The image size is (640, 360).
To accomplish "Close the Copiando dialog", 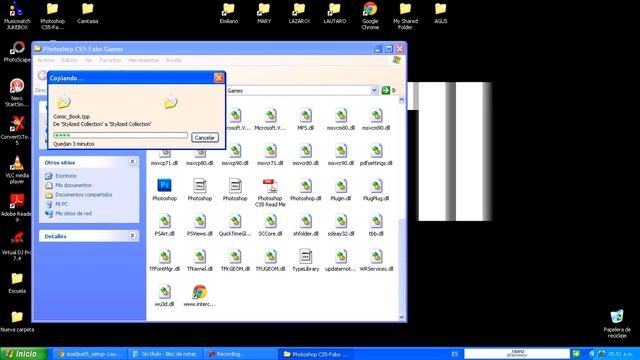I will tap(219, 78).
